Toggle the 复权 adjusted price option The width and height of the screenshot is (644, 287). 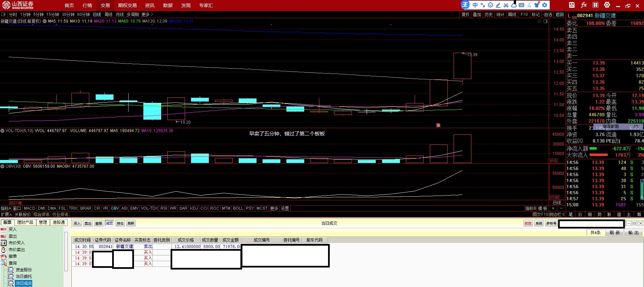pyautogui.click(x=465, y=14)
